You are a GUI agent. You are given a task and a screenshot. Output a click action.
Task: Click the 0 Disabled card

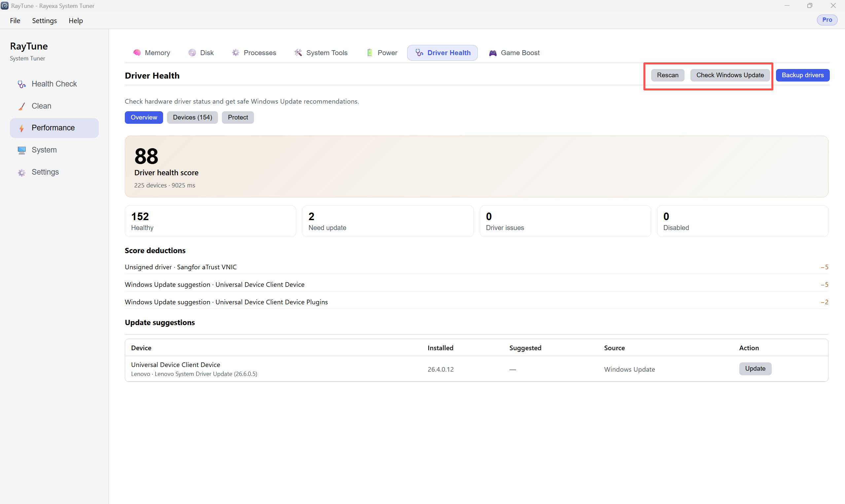point(743,221)
